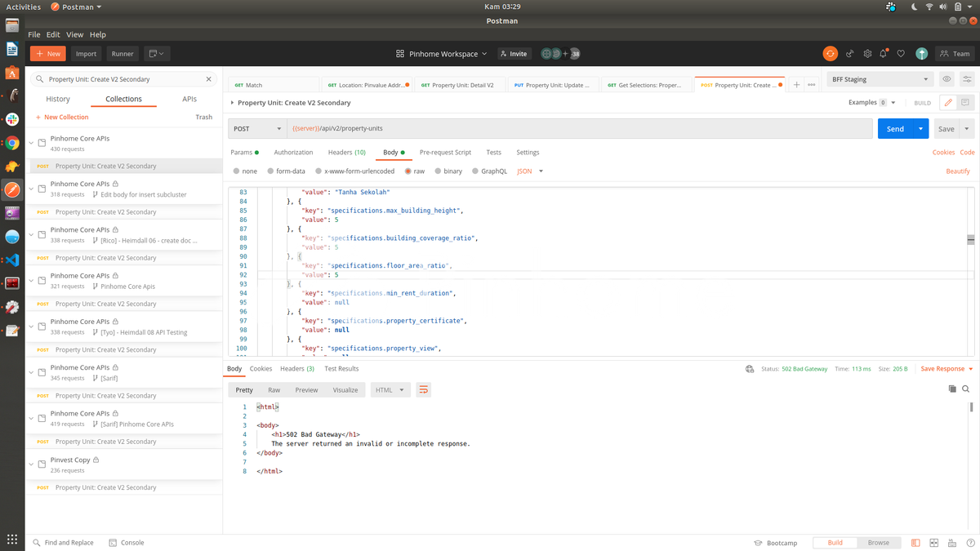Open the BFF Staging environment dropdown

point(880,79)
